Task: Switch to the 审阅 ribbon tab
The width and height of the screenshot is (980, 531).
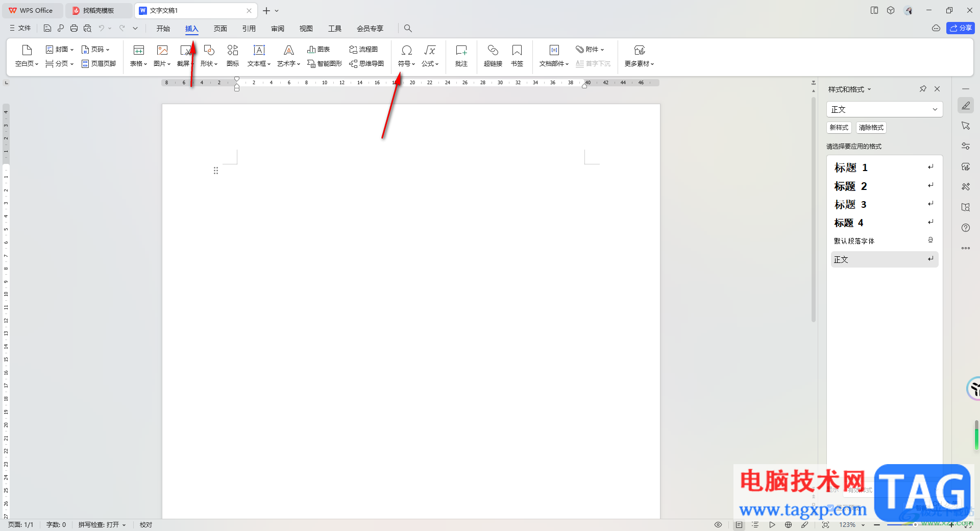Action: pyautogui.click(x=278, y=29)
